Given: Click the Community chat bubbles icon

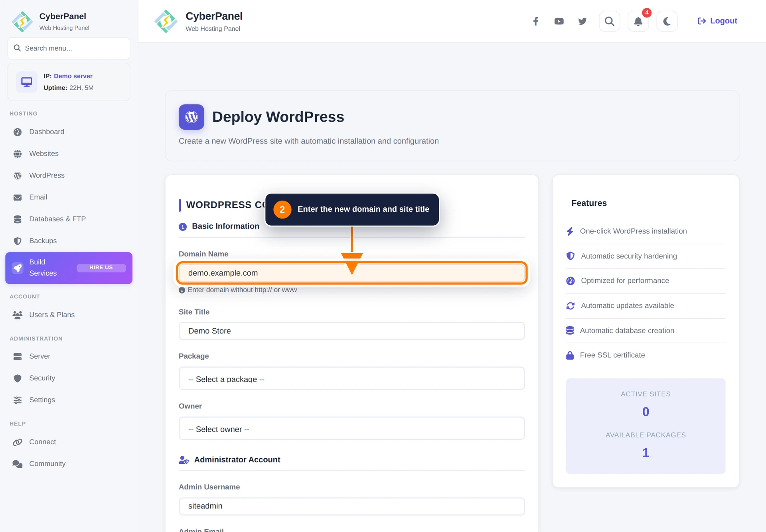Looking at the screenshot, I should pos(18,464).
